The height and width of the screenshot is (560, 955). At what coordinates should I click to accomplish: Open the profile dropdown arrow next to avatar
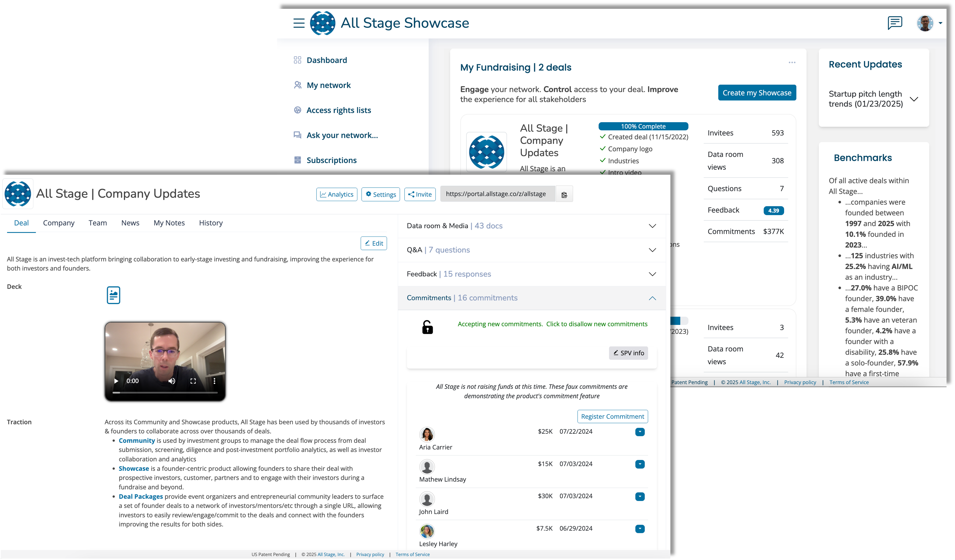pyautogui.click(x=940, y=23)
